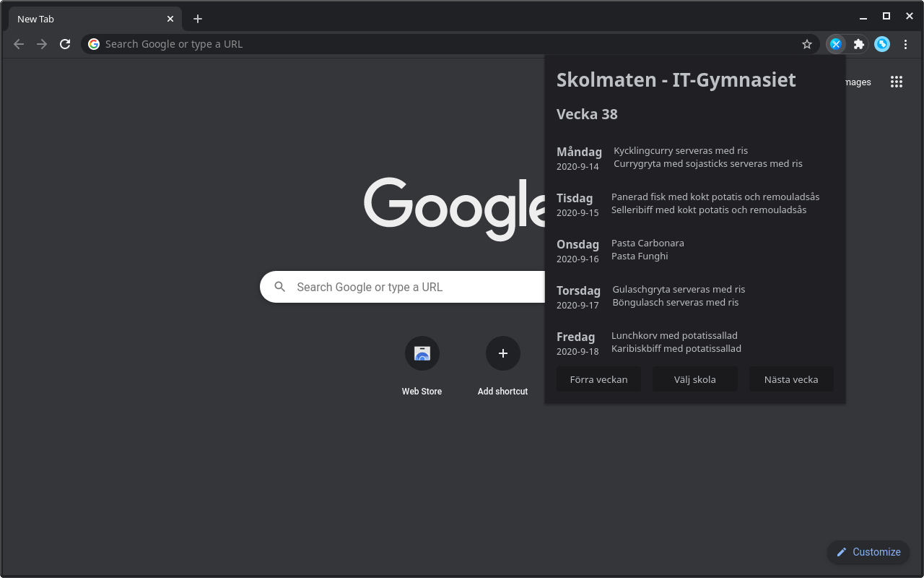Open the Välj skola school selector
Viewport: 924px width, 578px height.
pyautogui.click(x=694, y=379)
